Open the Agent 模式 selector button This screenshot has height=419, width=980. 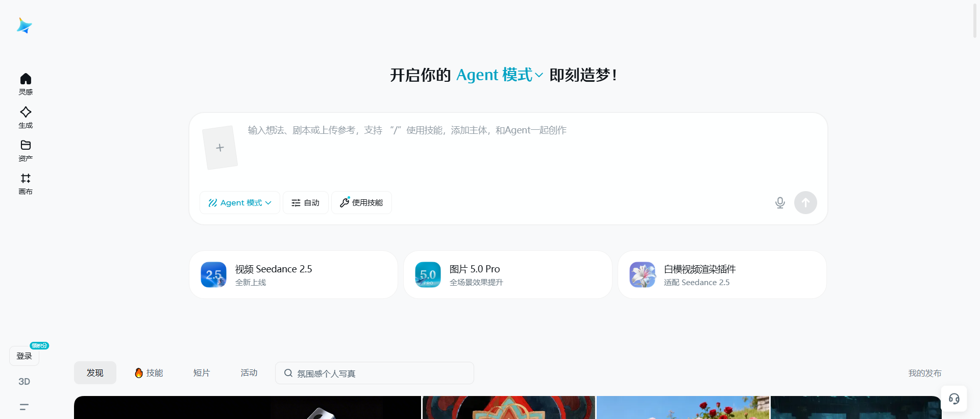click(x=240, y=203)
